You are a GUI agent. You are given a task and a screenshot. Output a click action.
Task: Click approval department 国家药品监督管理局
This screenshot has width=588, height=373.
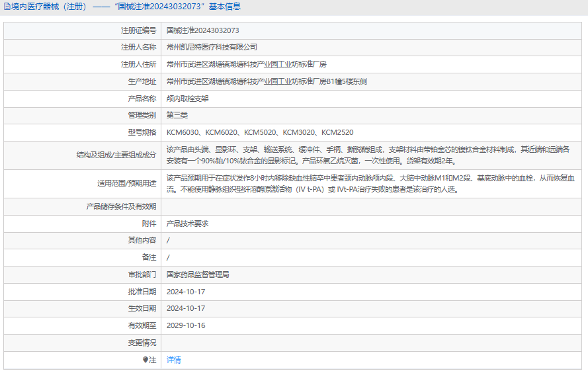(198, 274)
